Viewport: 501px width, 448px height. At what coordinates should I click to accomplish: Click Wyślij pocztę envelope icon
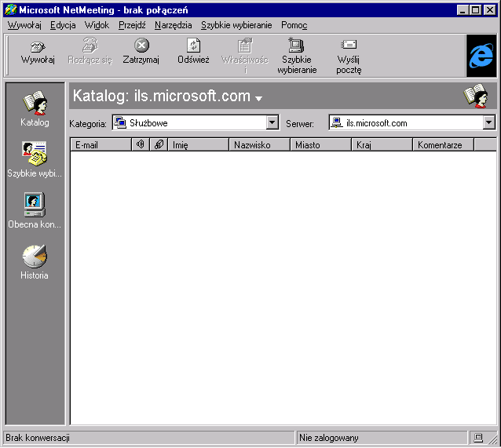[x=349, y=45]
